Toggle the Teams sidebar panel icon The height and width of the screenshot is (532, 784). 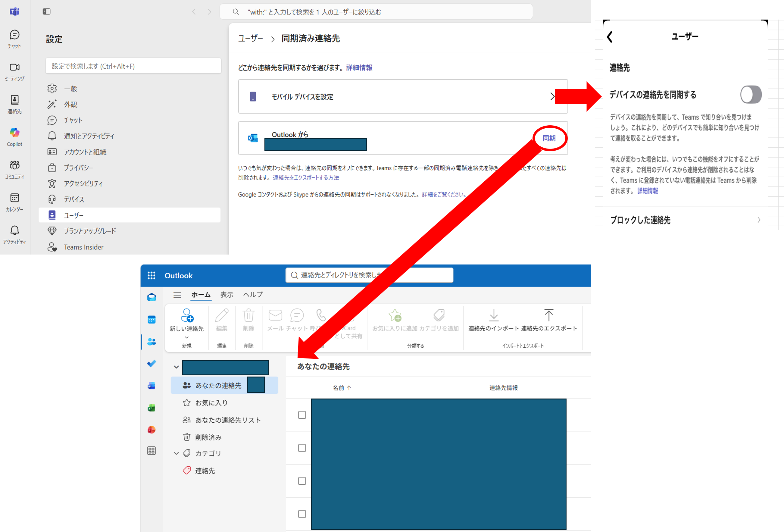(47, 12)
